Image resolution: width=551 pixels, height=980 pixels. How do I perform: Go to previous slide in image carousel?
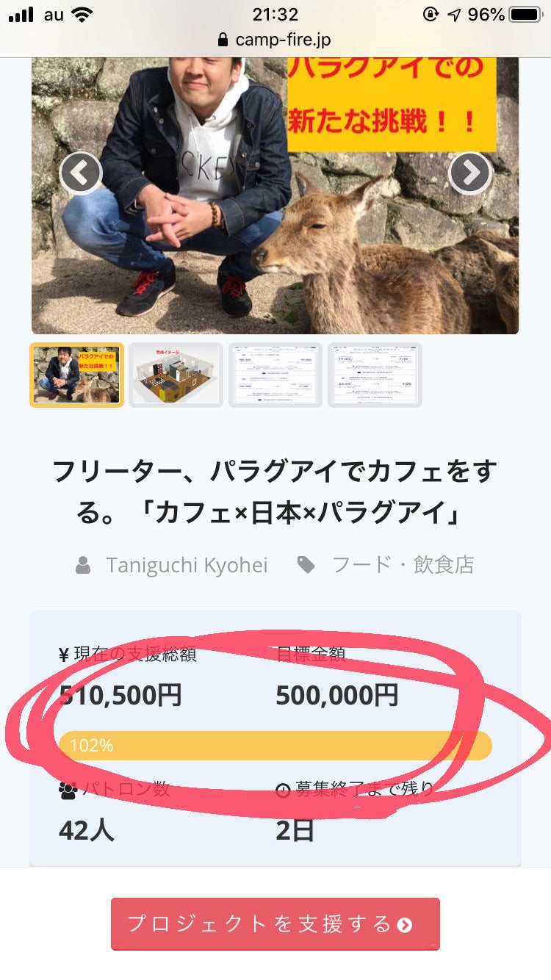(x=80, y=173)
